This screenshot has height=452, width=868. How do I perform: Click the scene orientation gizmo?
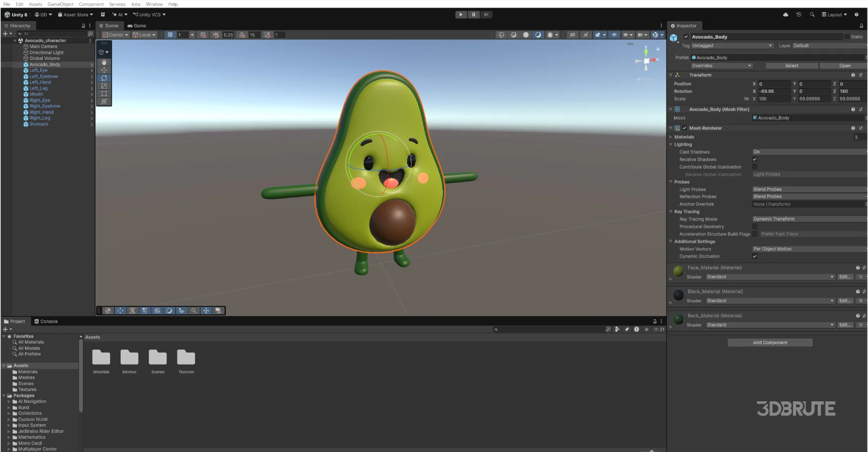click(x=646, y=61)
